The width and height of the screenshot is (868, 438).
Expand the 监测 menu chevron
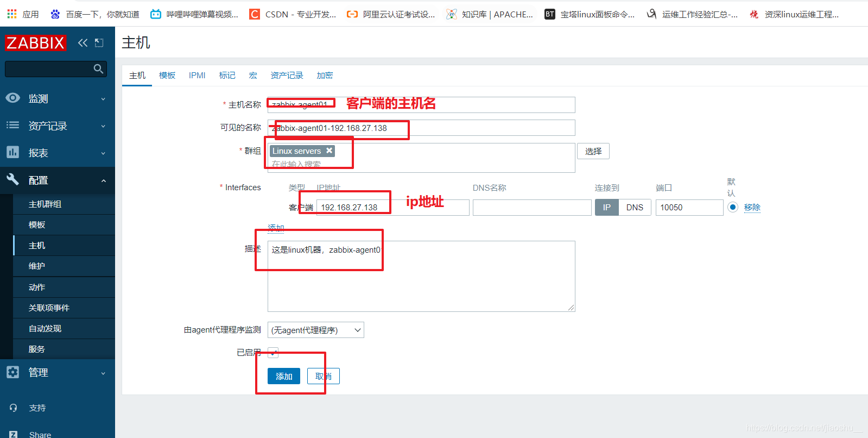[x=103, y=99]
